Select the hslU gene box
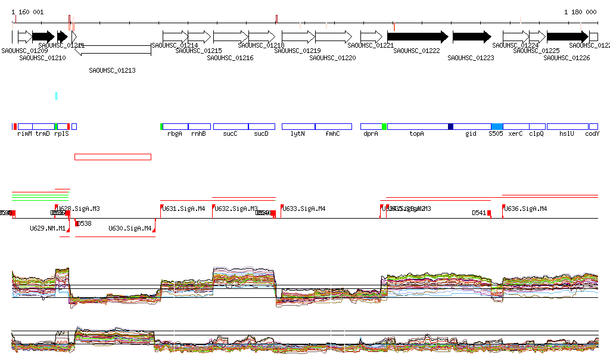Viewport: 610px width, 364px height. point(568,126)
